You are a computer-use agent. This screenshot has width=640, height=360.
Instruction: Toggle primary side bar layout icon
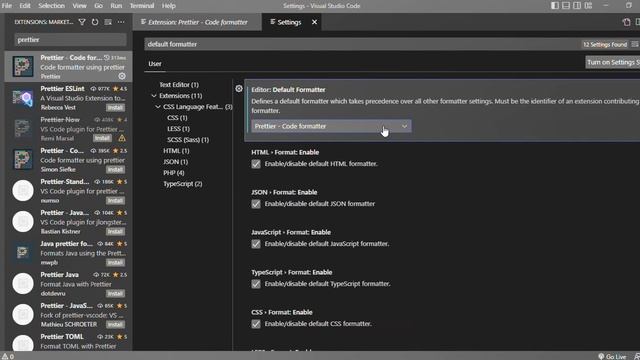pyautogui.click(x=555, y=6)
